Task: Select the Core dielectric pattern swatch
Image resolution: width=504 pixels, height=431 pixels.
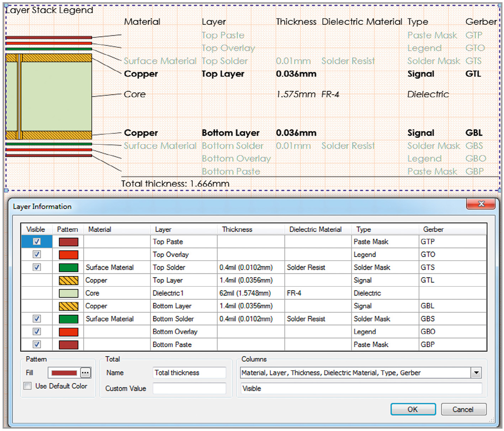Action: click(x=68, y=293)
